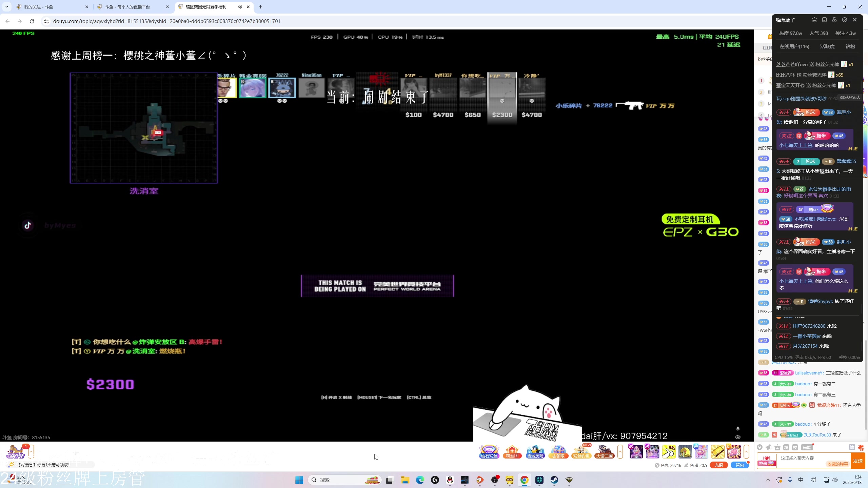Click the taskbar search box
Image resolution: width=868 pixels, height=488 pixels.
[x=344, y=480]
